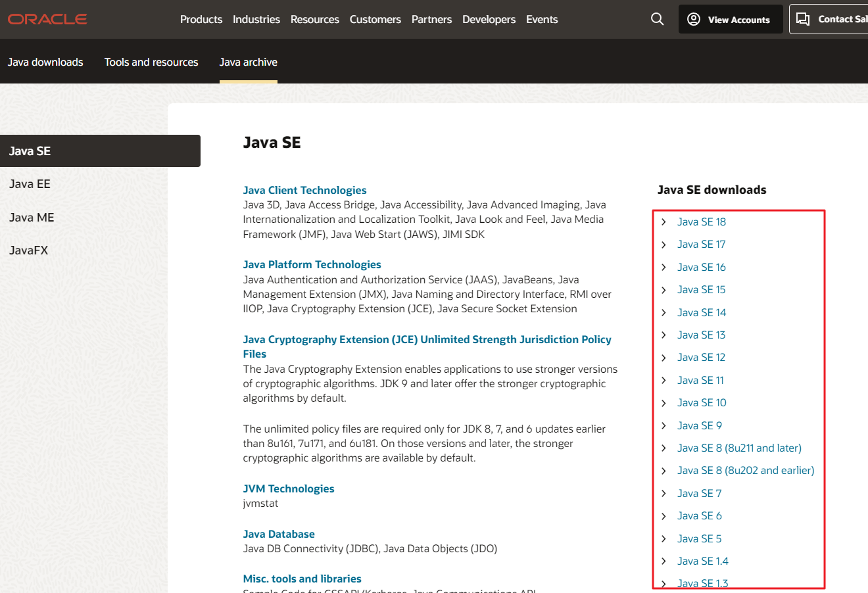Open Java SE 8 (8u202 and earlier) link
Screen dimensions: 868x593
746,470
